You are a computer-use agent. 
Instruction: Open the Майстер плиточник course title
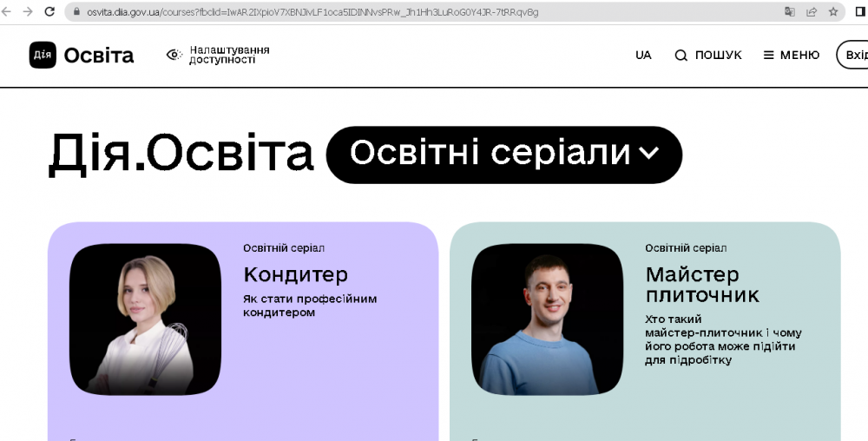(x=701, y=285)
